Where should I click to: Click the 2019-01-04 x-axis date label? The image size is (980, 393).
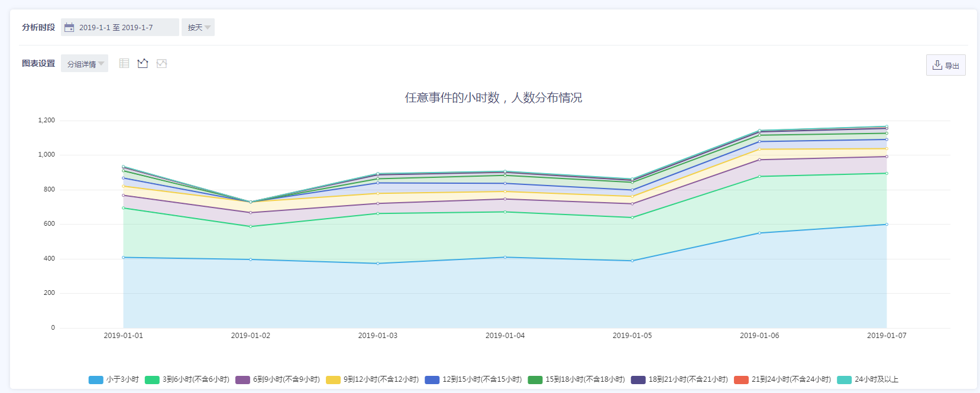[504, 336]
